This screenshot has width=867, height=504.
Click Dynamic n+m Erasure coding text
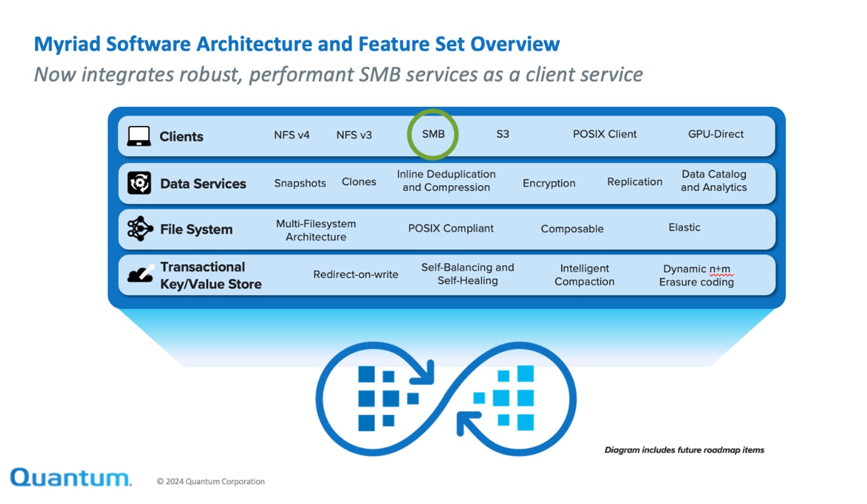pyautogui.click(x=697, y=276)
